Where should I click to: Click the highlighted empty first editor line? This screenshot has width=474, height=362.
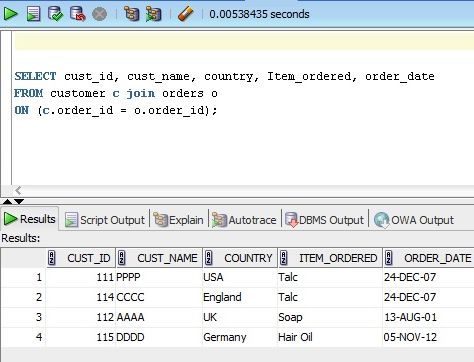[x=244, y=41]
